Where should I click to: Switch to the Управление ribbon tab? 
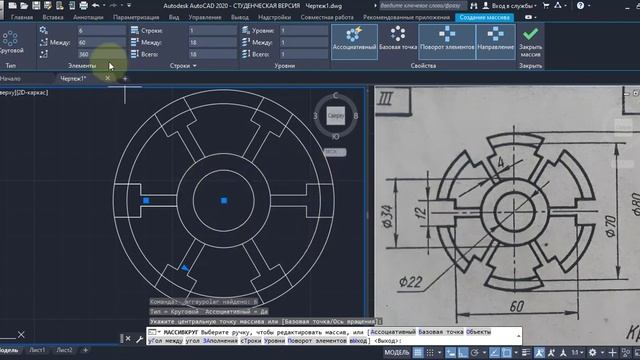205,18
